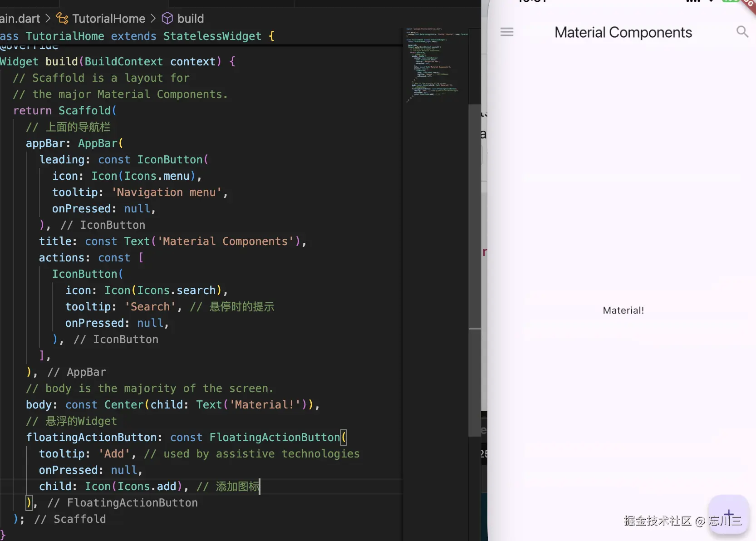The image size is (756, 541).
Task: Click "title: const Text('Material Components')" line
Action: 173,241
